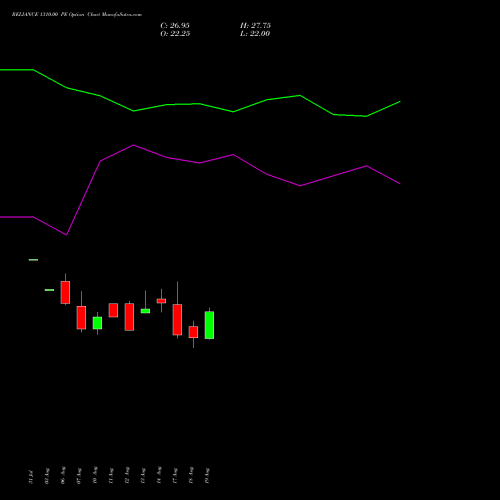500x500 pixels.
Task: Click the peak of the purple indicator line
Action: pyautogui.click(x=133, y=145)
